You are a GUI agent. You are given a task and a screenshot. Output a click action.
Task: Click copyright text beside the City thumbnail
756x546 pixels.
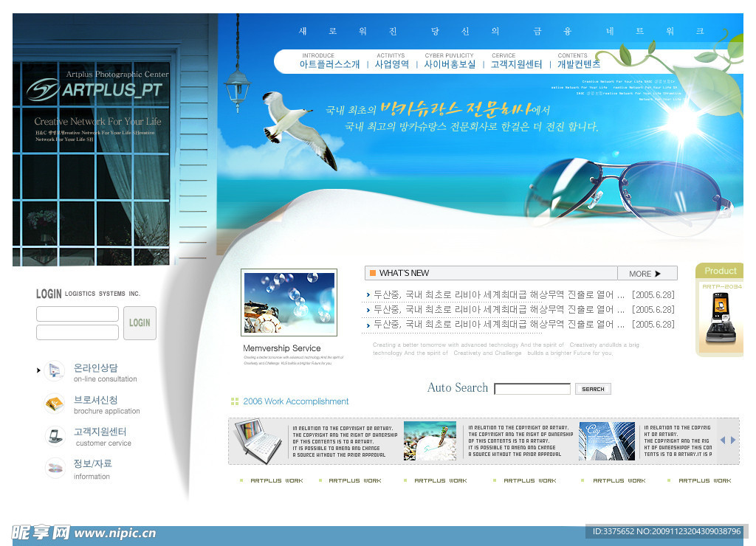(x=678, y=441)
